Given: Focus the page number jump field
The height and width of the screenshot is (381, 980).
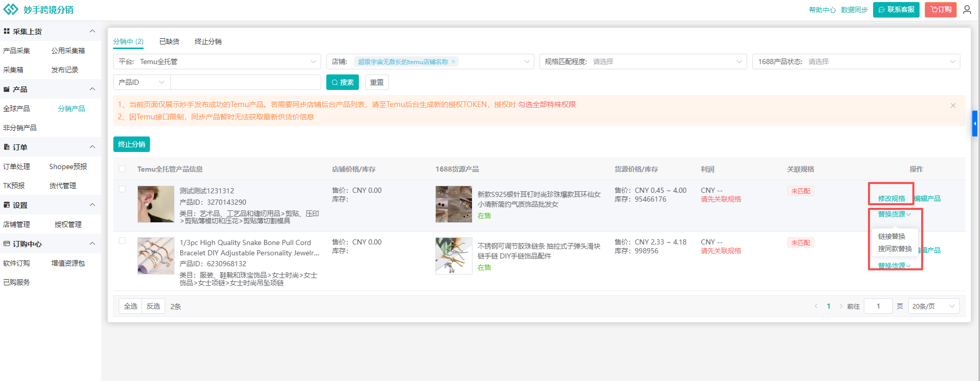Looking at the screenshot, I should point(878,306).
